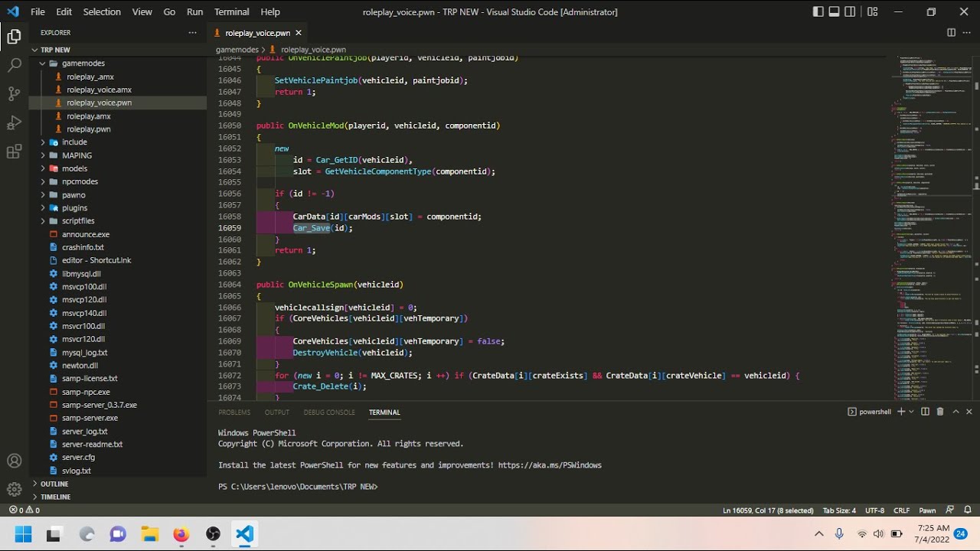This screenshot has width=980, height=551.
Task: Open the Explorer view in activity bar
Action: [14, 36]
